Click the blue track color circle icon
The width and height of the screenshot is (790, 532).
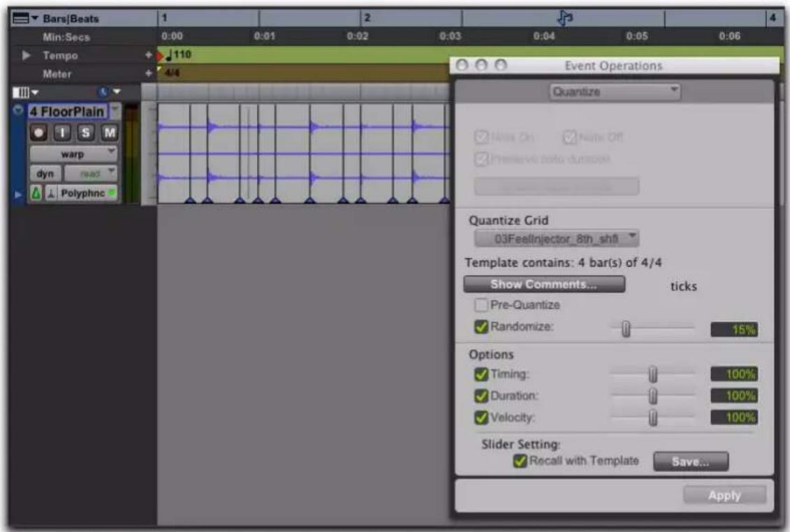[18, 110]
